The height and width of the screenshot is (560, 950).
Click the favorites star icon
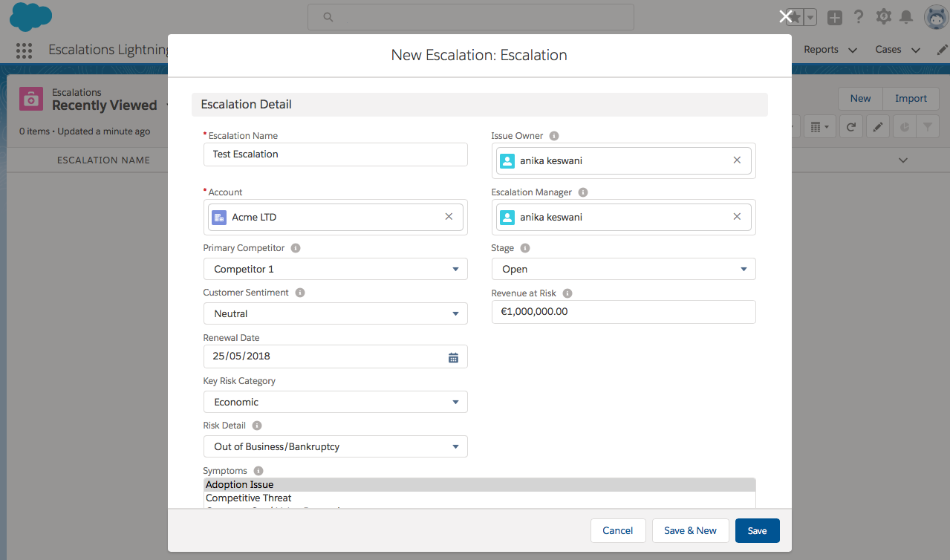click(x=796, y=16)
